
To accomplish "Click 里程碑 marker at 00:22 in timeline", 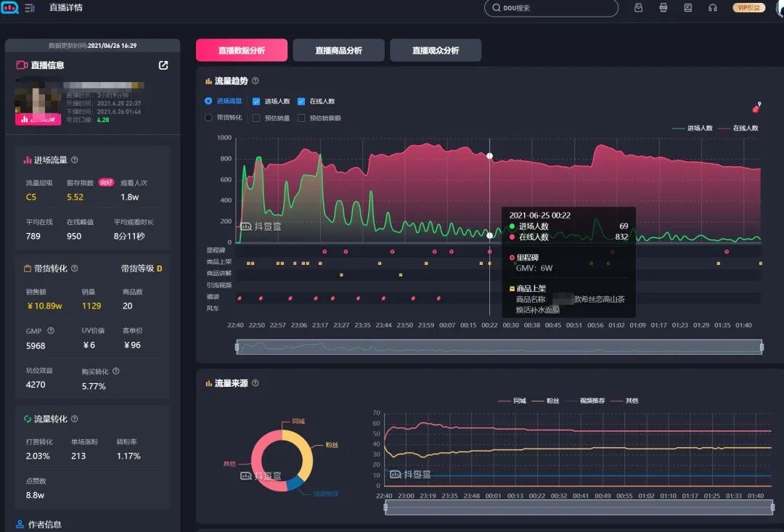I will (x=489, y=252).
